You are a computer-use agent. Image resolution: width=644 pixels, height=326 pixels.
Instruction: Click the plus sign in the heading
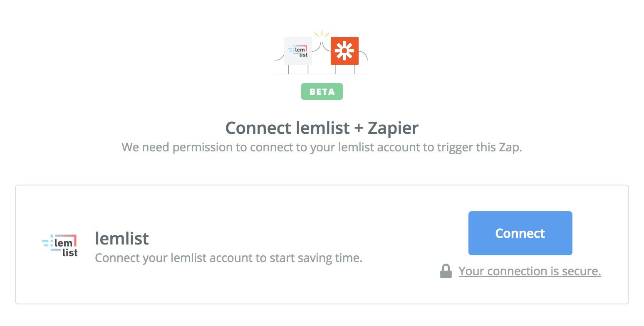[359, 128]
